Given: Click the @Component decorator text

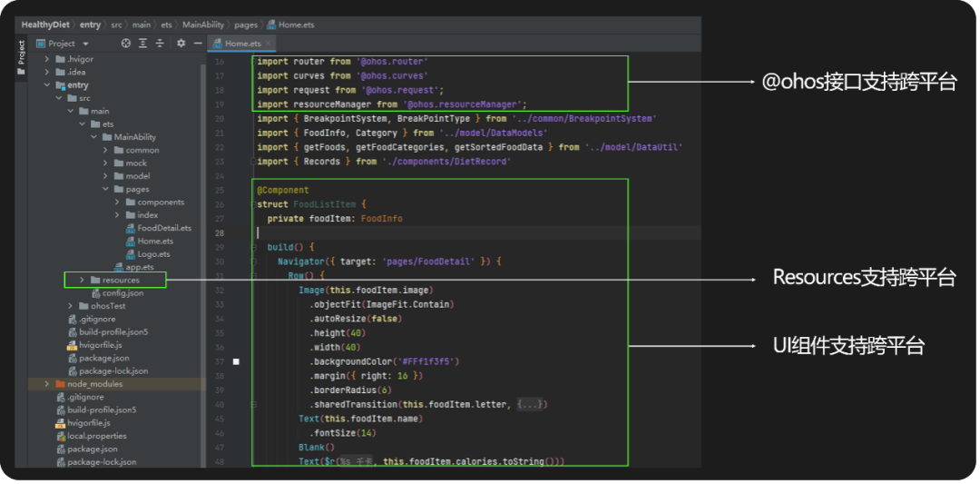Looking at the screenshot, I should [282, 190].
